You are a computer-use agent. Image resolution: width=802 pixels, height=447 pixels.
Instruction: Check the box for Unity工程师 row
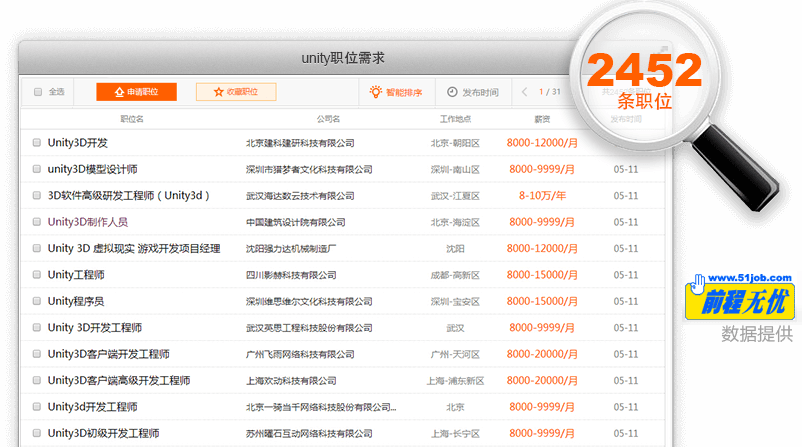point(37,275)
